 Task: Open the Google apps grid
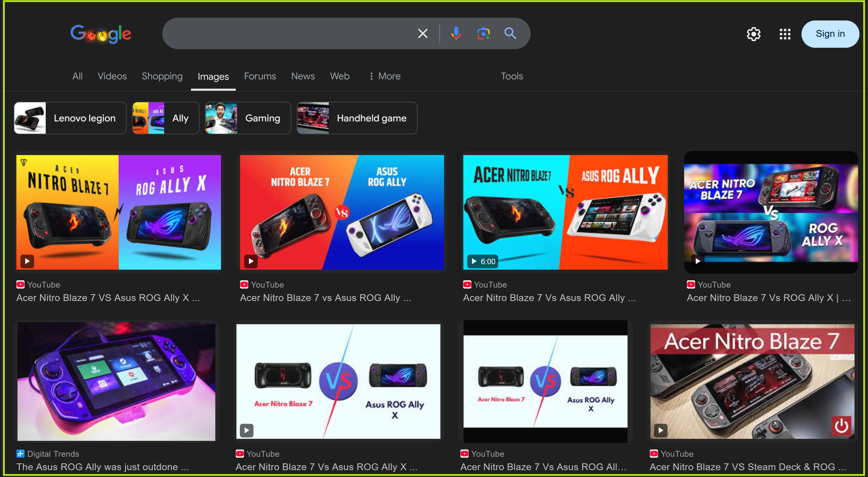click(785, 34)
